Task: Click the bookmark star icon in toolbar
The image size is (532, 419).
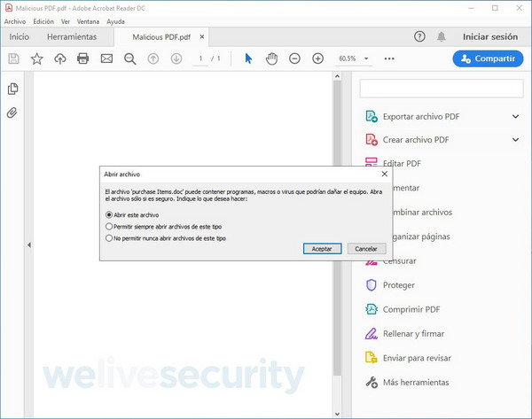Action: [36, 58]
